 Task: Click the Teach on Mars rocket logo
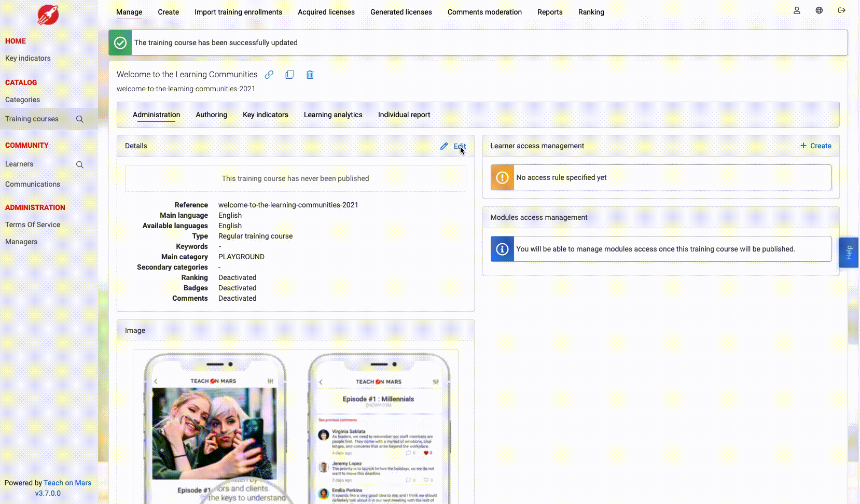click(x=48, y=15)
